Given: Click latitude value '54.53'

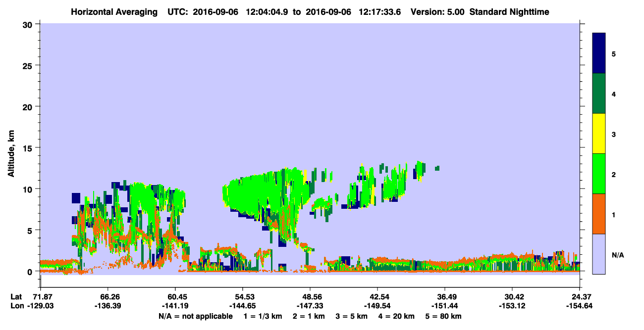Looking at the screenshot, I should pyautogui.click(x=242, y=297).
